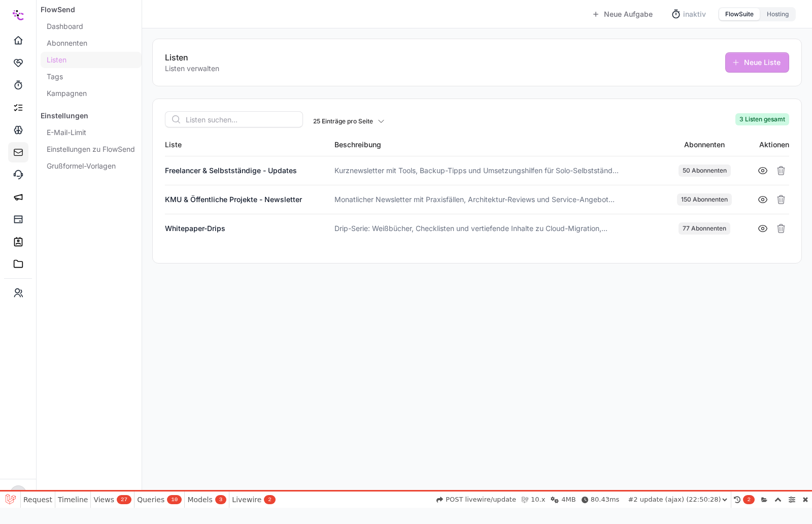Image resolution: width=812 pixels, height=524 pixels.
Task: Click the Neue Aufgabe button
Action: 623,14
